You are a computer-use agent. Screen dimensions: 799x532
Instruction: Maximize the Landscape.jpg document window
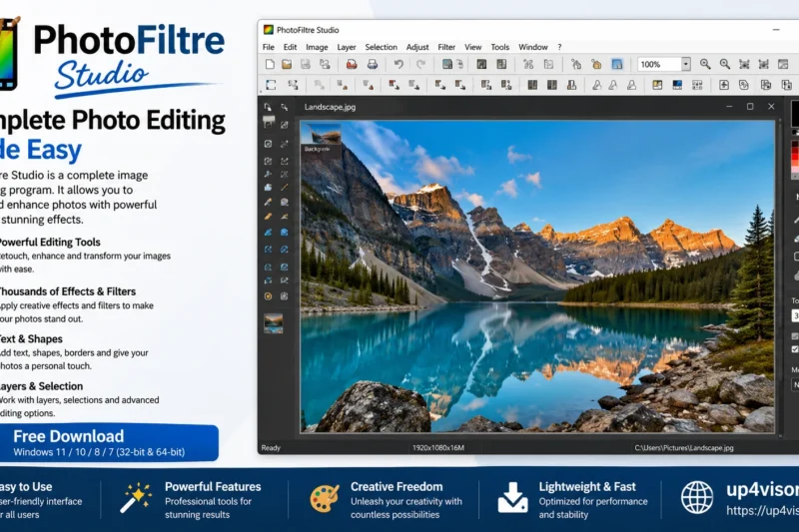coord(750,107)
